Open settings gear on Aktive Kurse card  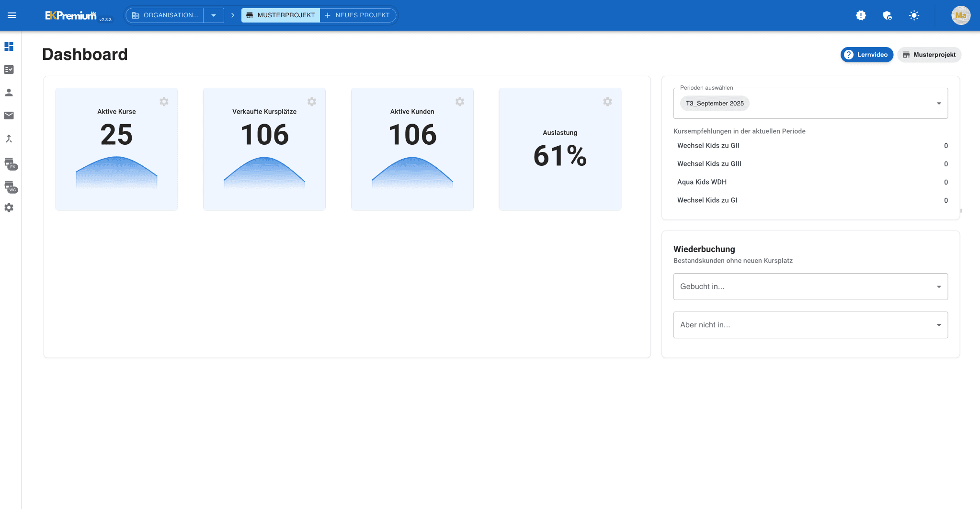[164, 102]
